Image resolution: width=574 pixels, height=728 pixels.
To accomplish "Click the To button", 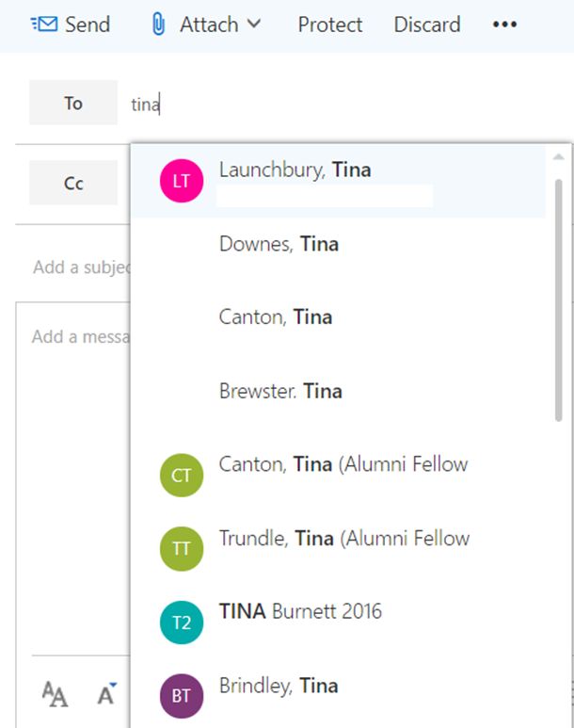I will point(73,103).
